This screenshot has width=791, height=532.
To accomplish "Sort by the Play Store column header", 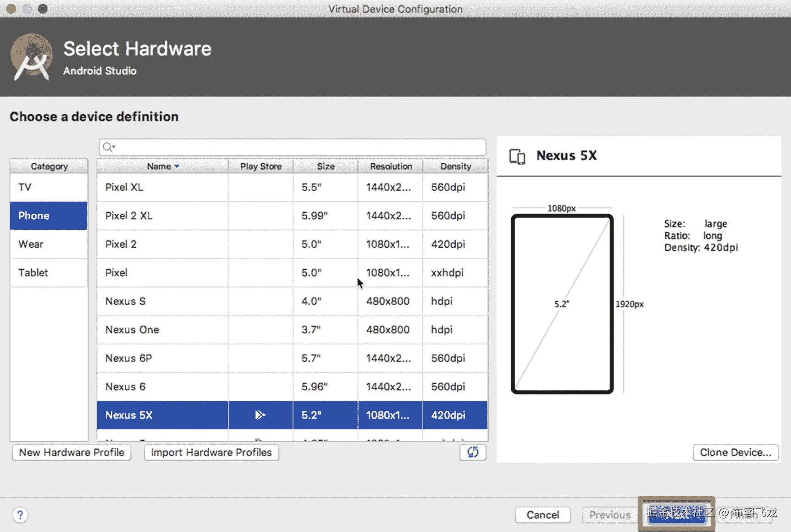I will (261, 166).
